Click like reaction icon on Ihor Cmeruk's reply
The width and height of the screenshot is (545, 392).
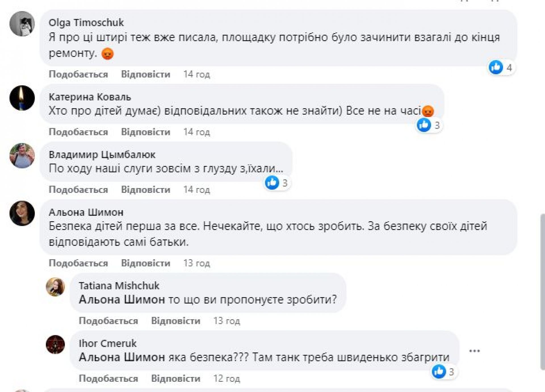[x=439, y=372]
